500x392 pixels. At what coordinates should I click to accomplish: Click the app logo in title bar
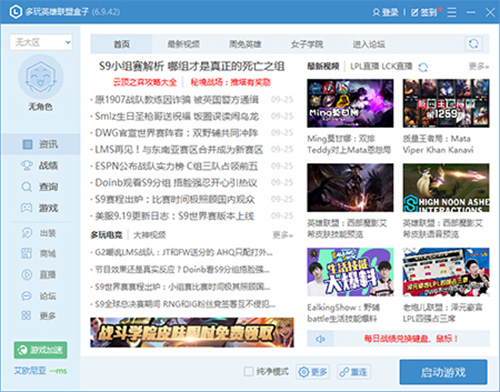click(x=15, y=12)
